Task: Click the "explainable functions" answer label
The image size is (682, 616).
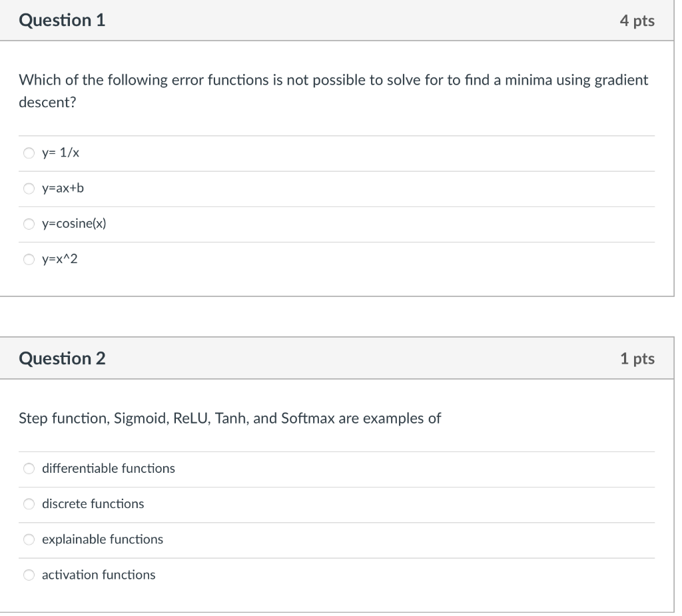Action: pos(103,539)
